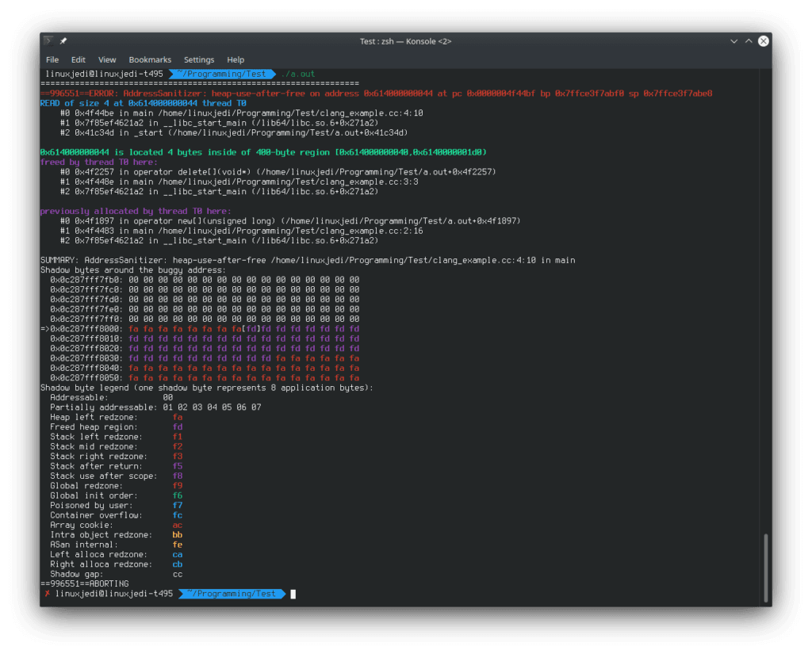Open the File menu
This screenshot has height=654, width=812.
pos(52,59)
